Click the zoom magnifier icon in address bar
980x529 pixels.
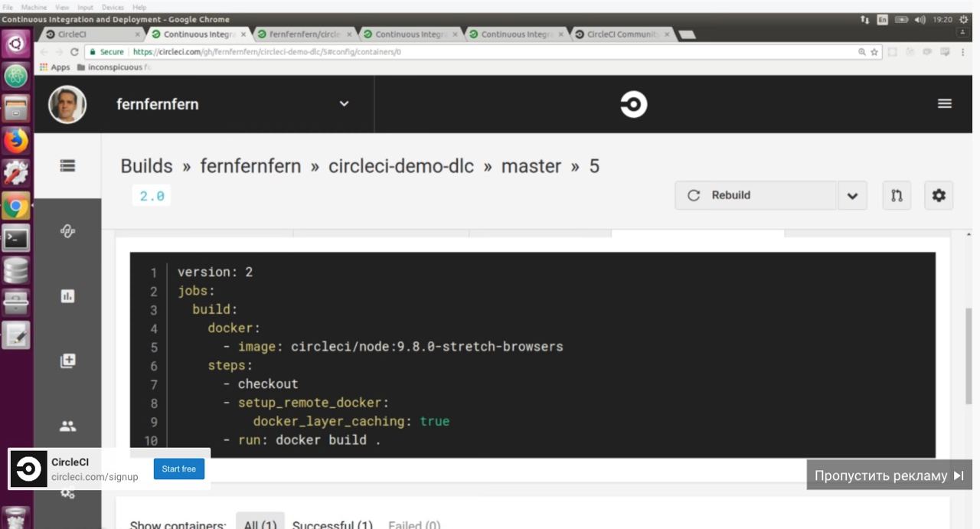(x=862, y=52)
